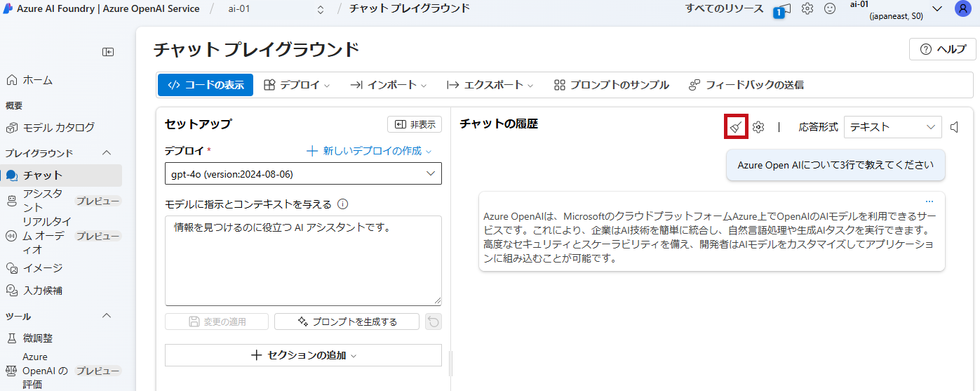Click the Azure AI Foundry logo
The width and height of the screenshot is (980, 391).
click(x=6, y=9)
